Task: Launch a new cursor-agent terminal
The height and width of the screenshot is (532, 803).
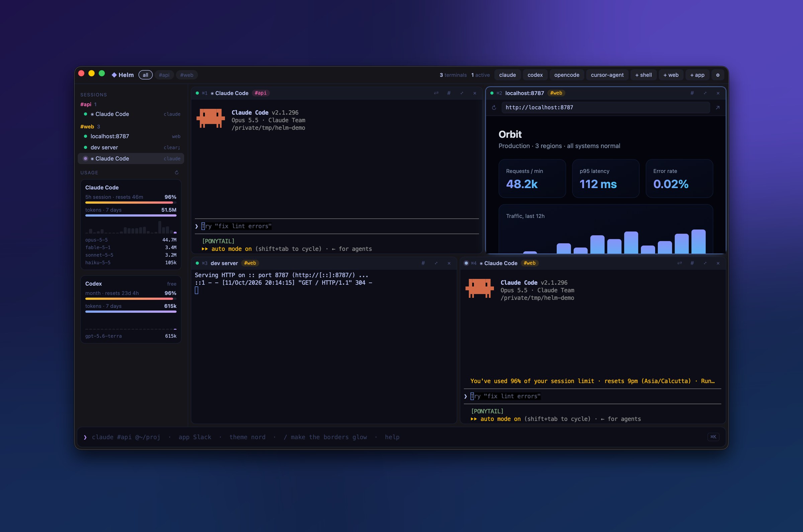Action: click(x=607, y=75)
